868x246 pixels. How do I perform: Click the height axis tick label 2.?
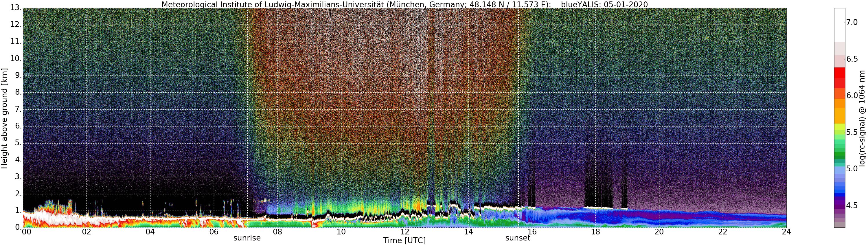click(x=18, y=193)
